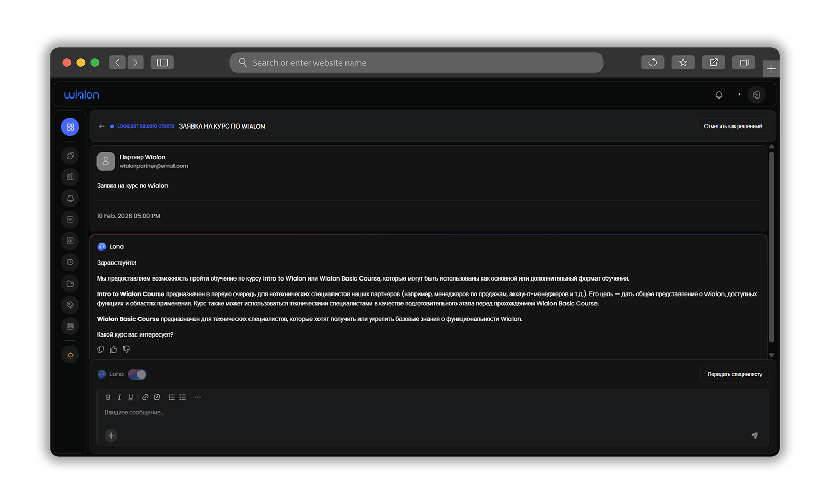The image size is (830, 504).
Task: Click 'Отметить как решенный' button
Action: (x=732, y=127)
